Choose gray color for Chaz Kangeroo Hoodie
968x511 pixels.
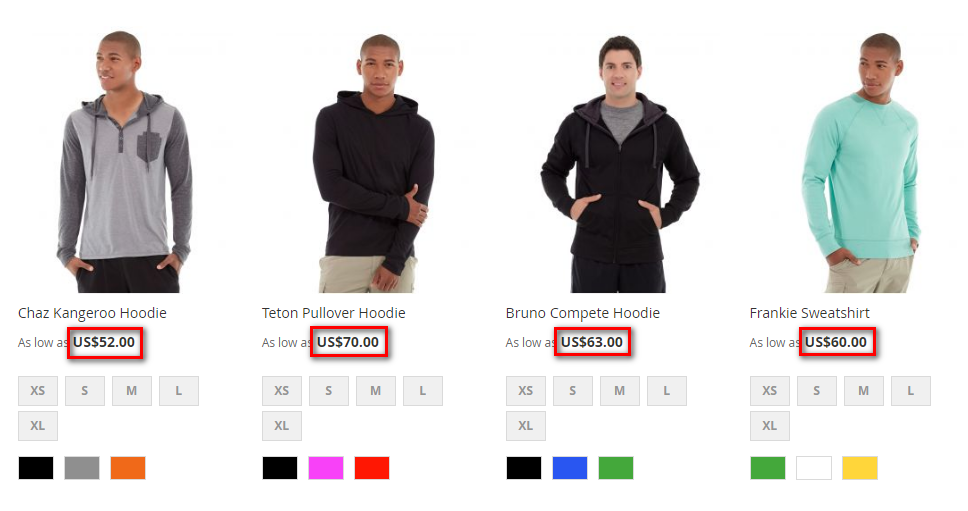(x=81, y=468)
